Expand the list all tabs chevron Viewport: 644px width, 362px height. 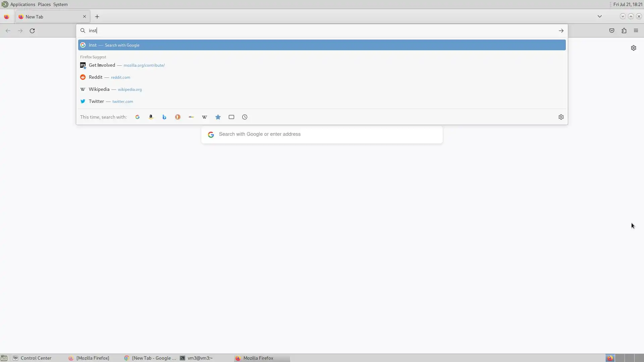click(600, 16)
